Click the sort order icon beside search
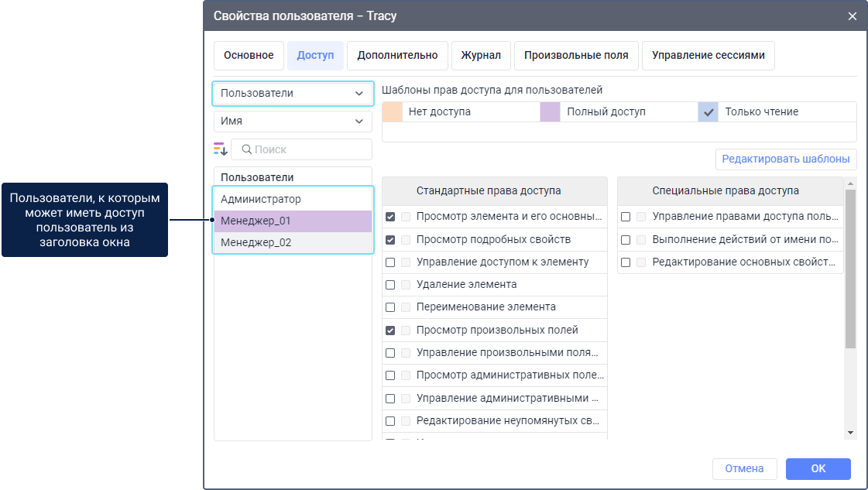This screenshot has height=490, width=868. point(221,149)
